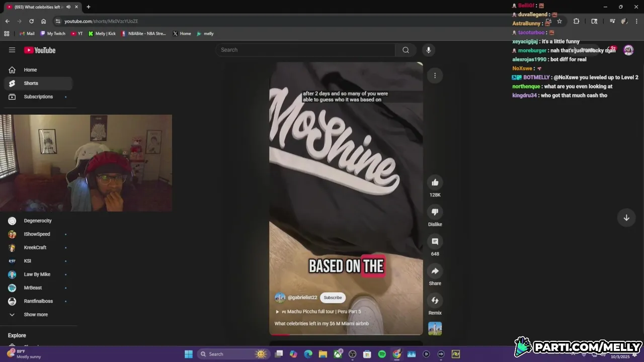
Task: Go back with the browser back arrow
Action: 7,21
